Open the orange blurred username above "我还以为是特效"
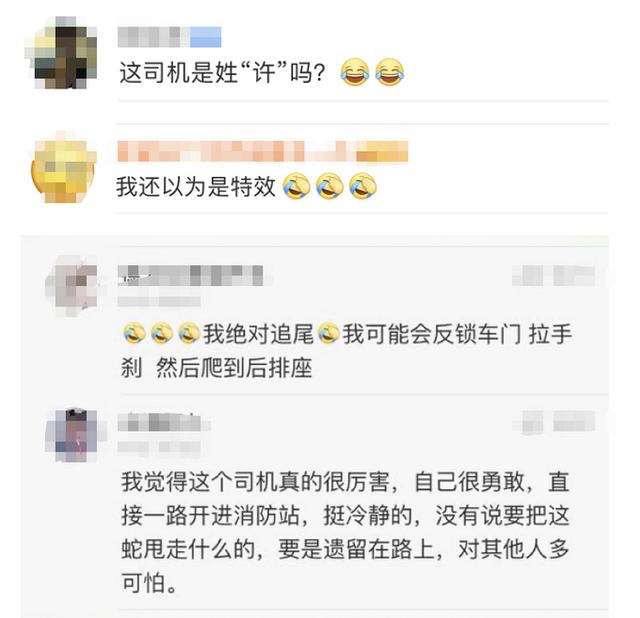 click(263, 151)
